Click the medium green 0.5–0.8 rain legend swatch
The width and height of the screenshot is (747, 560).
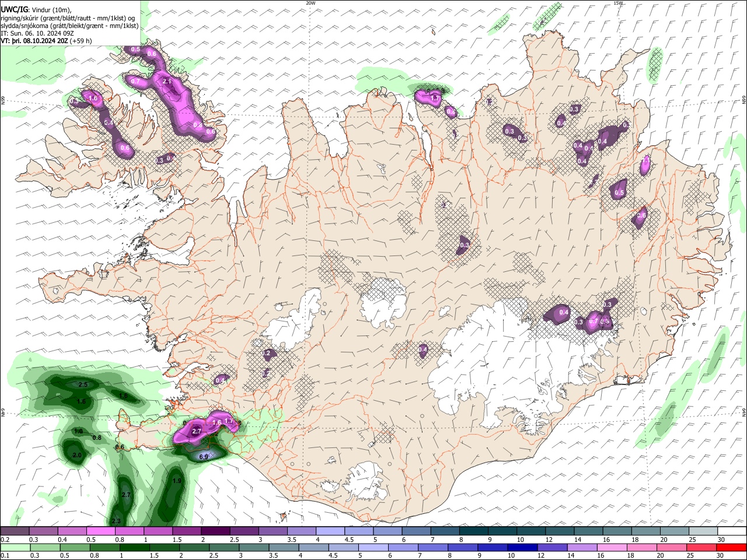tap(74, 547)
